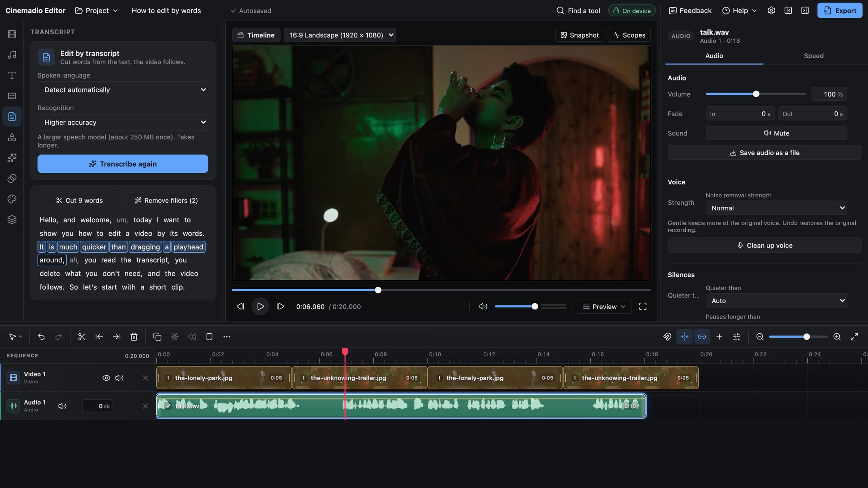Expand the Preview quality dropdown

(604, 307)
